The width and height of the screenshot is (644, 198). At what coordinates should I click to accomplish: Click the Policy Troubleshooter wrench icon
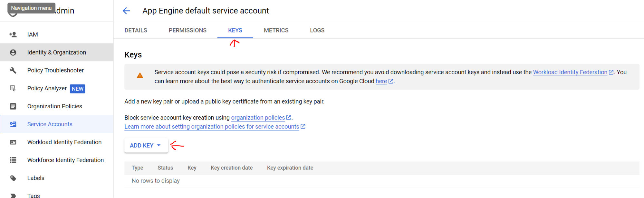click(13, 70)
